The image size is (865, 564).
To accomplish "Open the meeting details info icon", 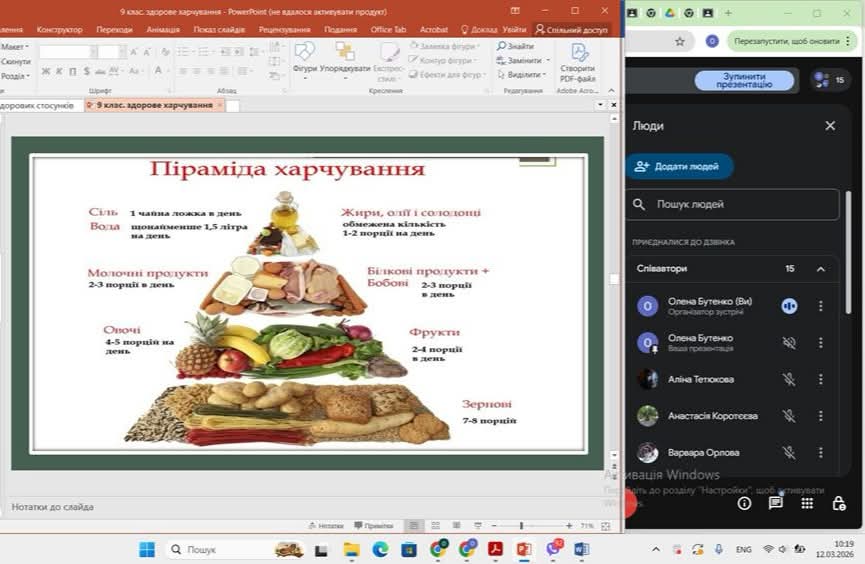I will [x=744, y=503].
